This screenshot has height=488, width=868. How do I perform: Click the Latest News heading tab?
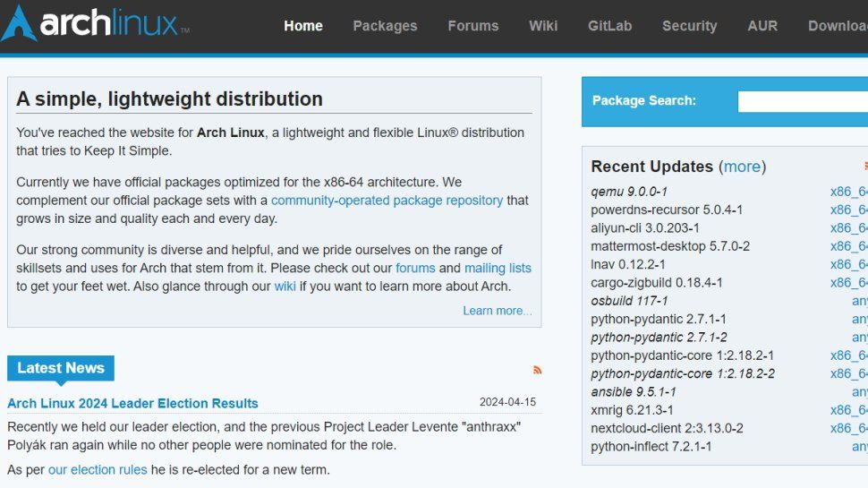(61, 368)
